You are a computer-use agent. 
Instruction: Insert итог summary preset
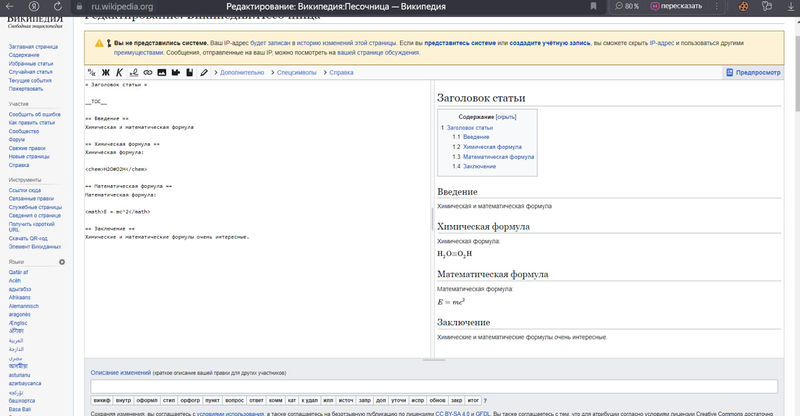[x=473, y=401]
